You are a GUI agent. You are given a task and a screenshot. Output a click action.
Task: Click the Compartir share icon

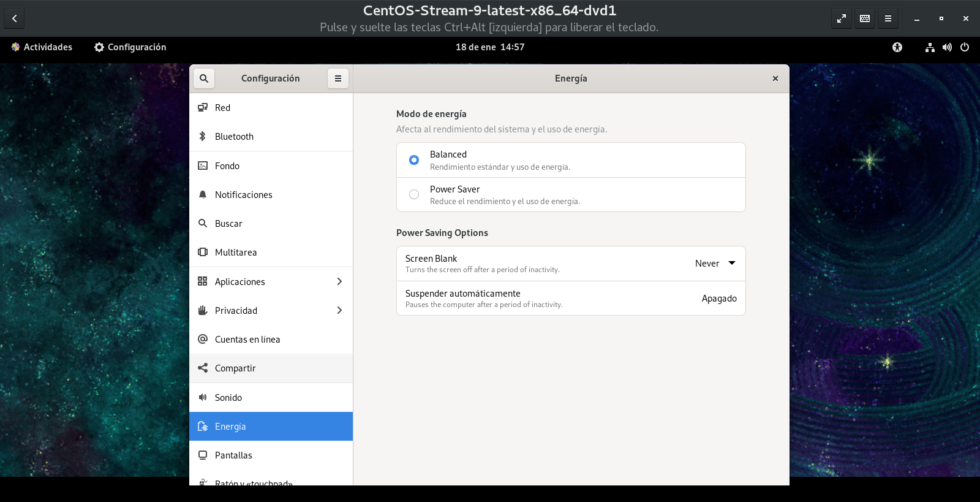point(203,368)
